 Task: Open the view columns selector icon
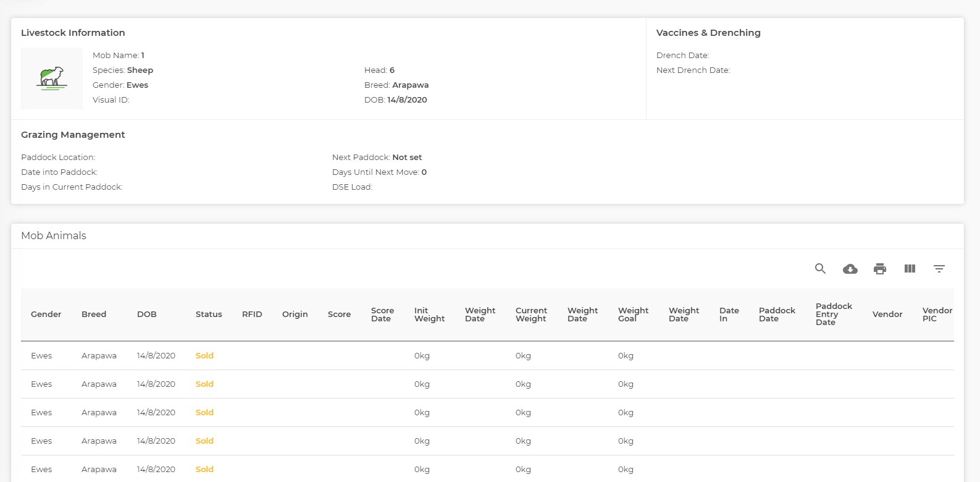pos(909,269)
